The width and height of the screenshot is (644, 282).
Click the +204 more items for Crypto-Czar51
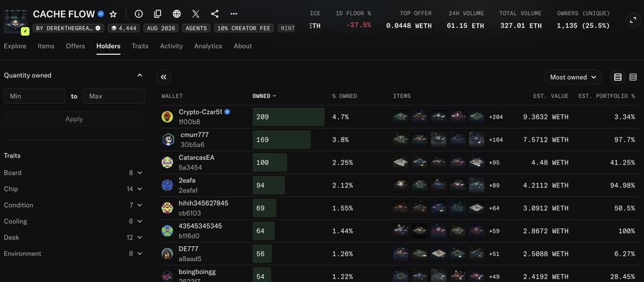(x=496, y=117)
